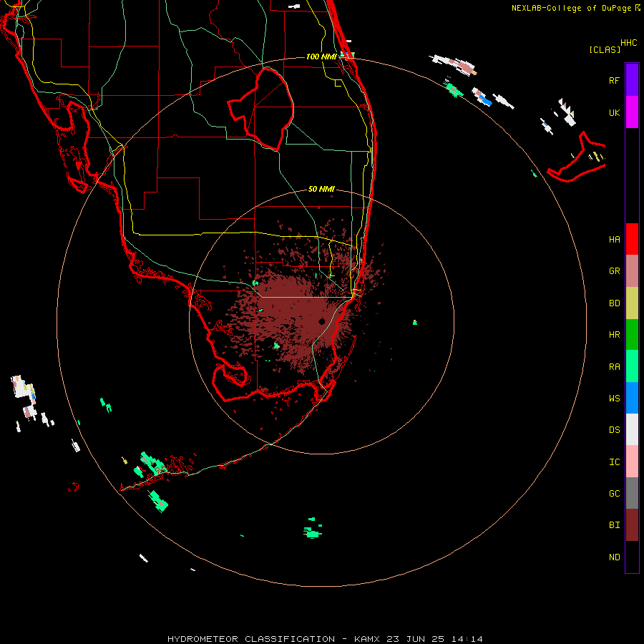Click the brown BI legend swatch

click(x=632, y=525)
